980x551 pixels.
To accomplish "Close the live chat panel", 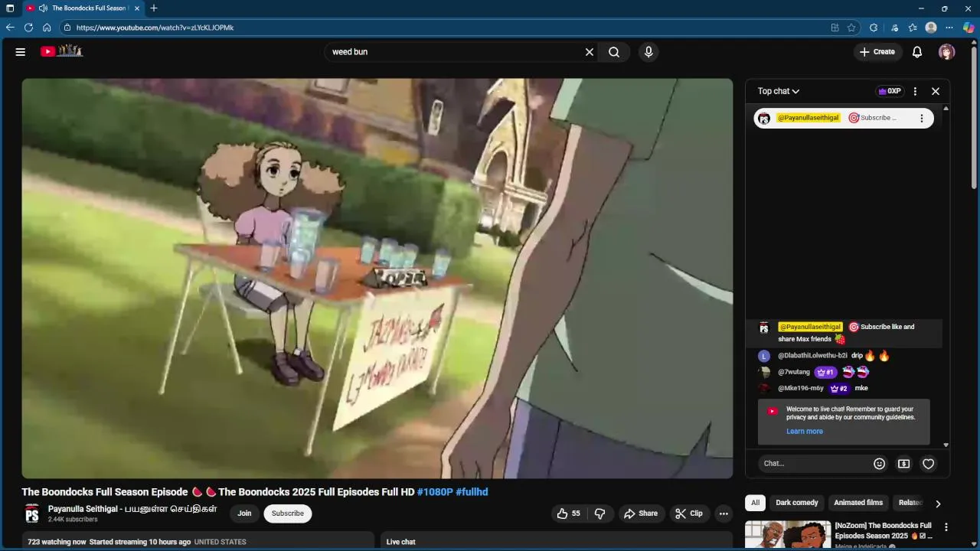I will tap(936, 91).
